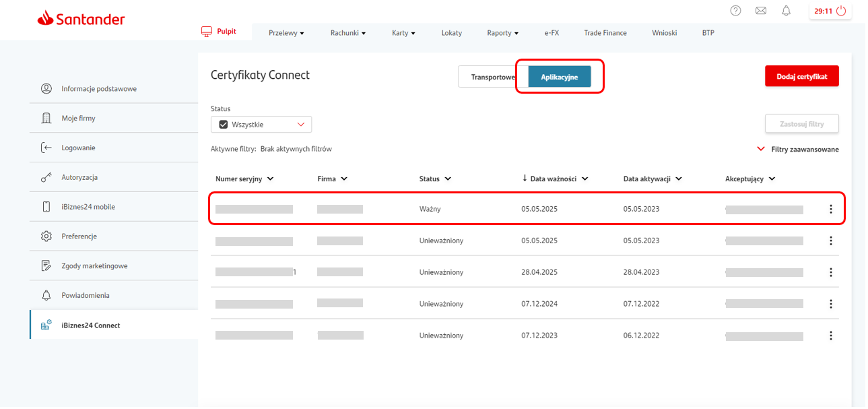Click Unieważniony in the 07.12.2024 row

tap(442, 304)
